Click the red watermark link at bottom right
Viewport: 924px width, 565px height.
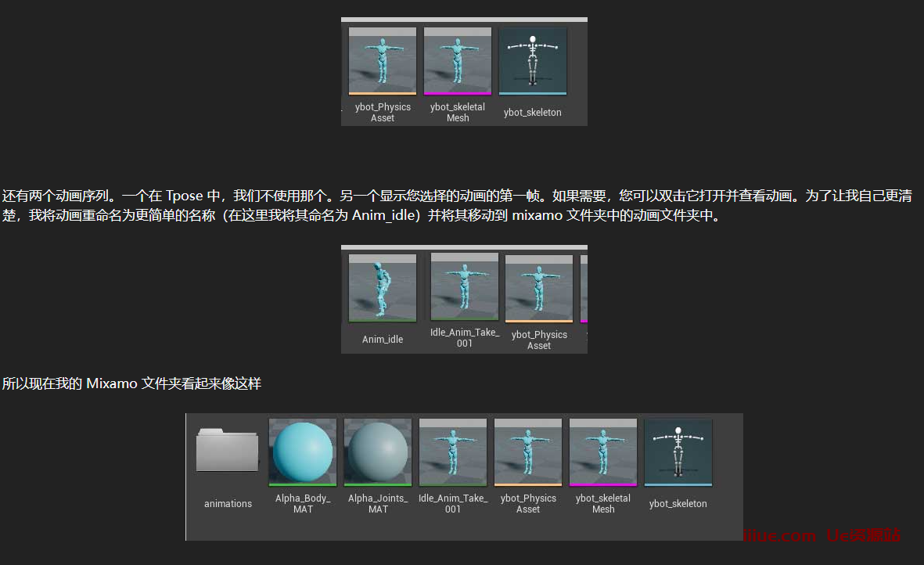tap(822, 535)
